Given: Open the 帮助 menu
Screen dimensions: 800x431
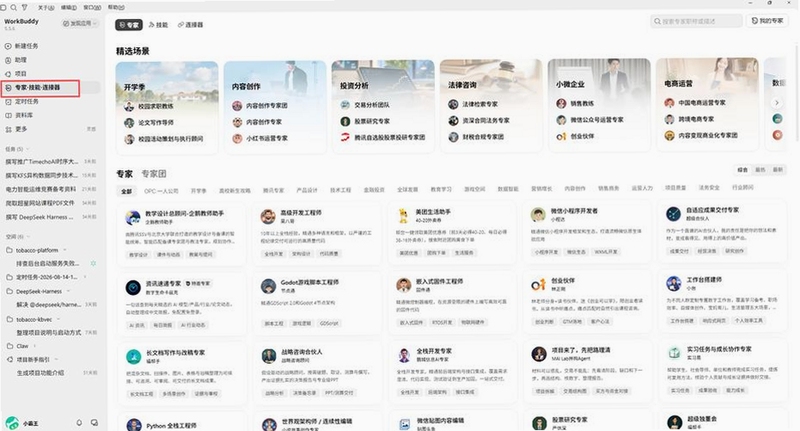Looking at the screenshot, I should click(116, 7).
